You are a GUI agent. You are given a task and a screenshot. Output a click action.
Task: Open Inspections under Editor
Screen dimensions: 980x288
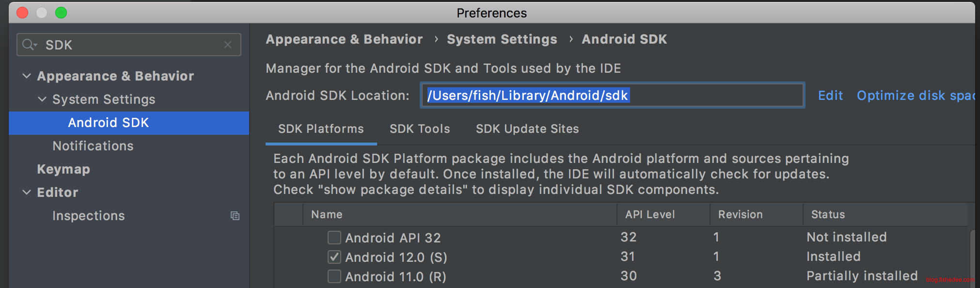[x=89, y=216]
